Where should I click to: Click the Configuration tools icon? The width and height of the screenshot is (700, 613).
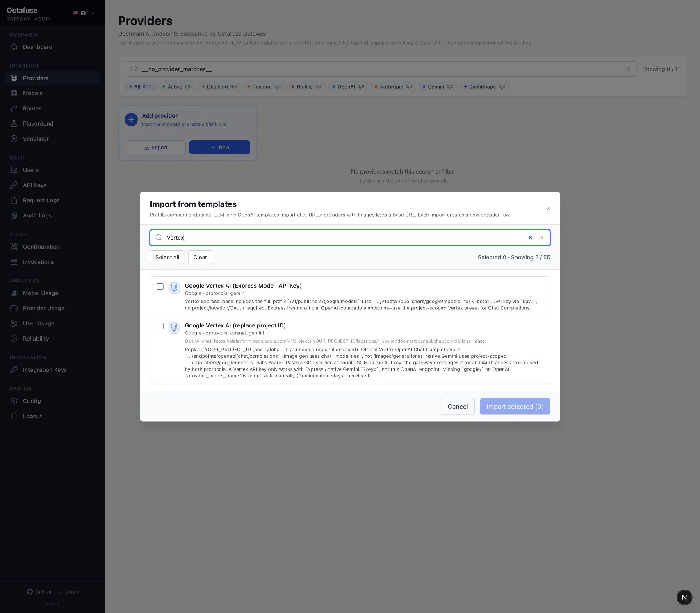tap(14, 247)
